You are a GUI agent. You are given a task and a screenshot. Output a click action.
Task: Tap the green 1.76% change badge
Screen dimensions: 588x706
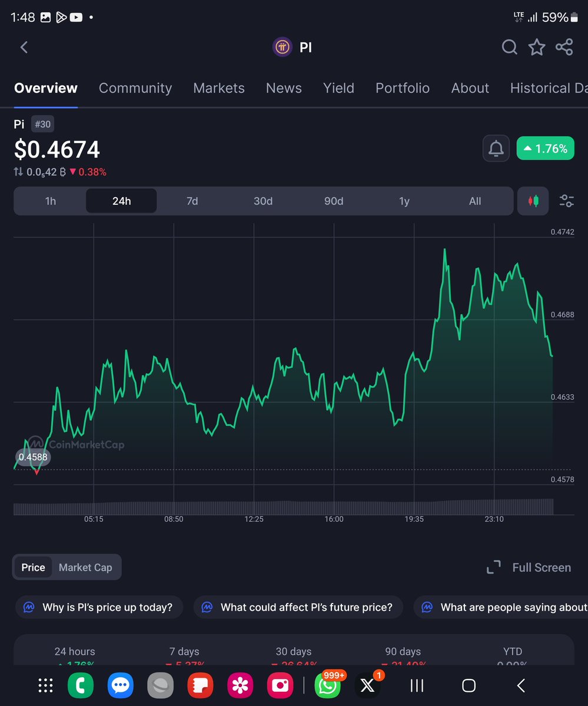545,149
